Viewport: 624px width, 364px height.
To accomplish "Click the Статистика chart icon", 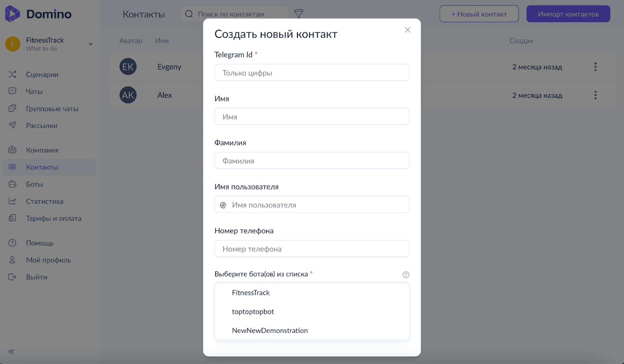I will 12,201.
